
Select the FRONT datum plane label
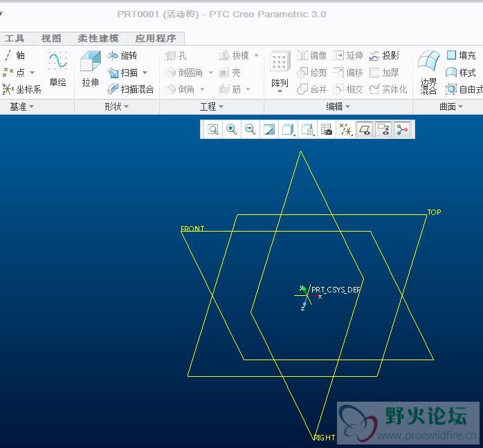192,229
